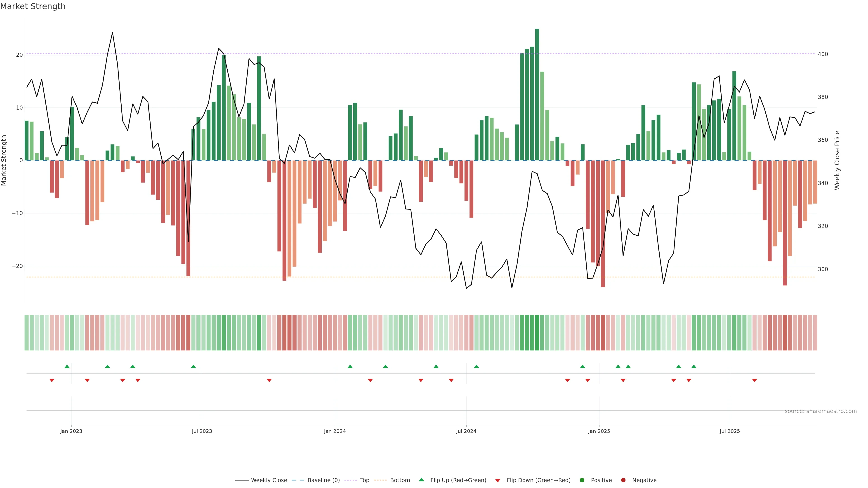This screenshot has height=488, width=868.
Task: Click the Jan 2025 x-axis label
Action: click(x=599, y=431)
